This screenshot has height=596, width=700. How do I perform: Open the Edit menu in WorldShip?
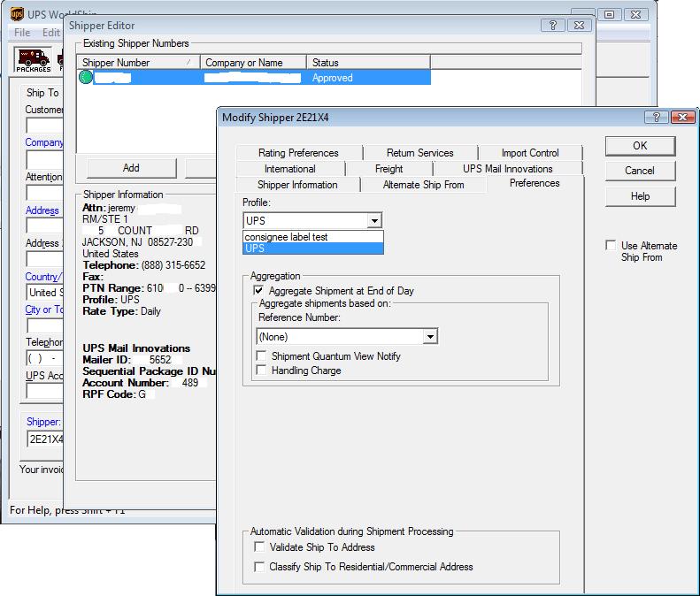51,33
